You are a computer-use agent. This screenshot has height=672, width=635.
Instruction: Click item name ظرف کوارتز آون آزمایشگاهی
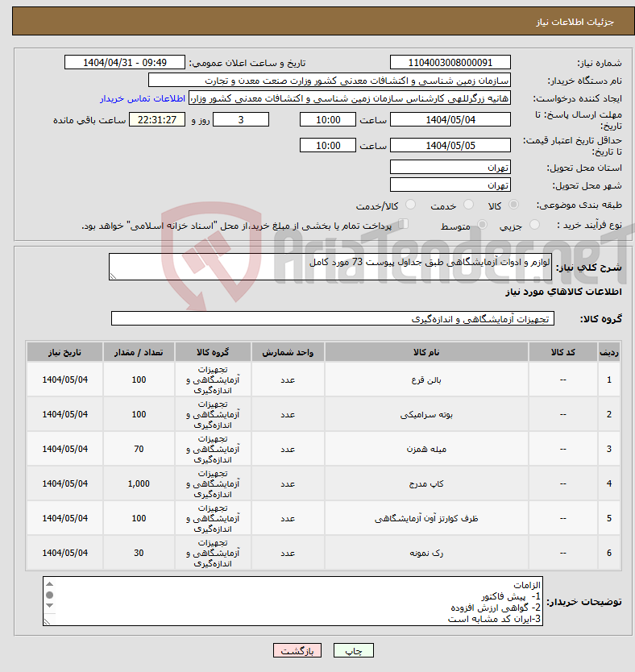click(x=426, y=519)
